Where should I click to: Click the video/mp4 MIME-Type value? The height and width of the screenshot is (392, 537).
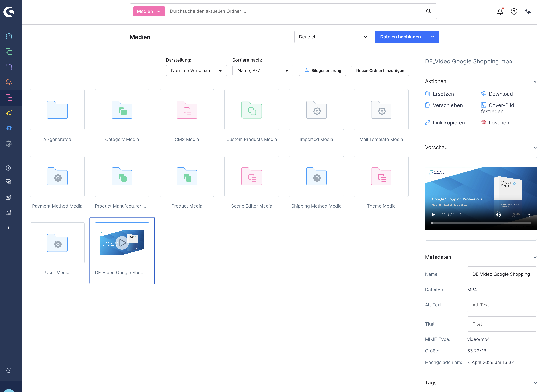(x=478, y=339)
